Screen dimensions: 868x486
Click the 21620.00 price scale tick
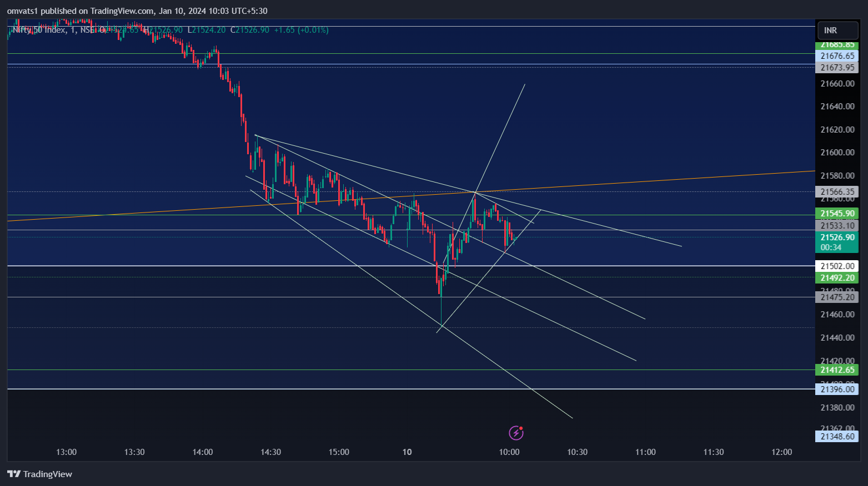837,130
